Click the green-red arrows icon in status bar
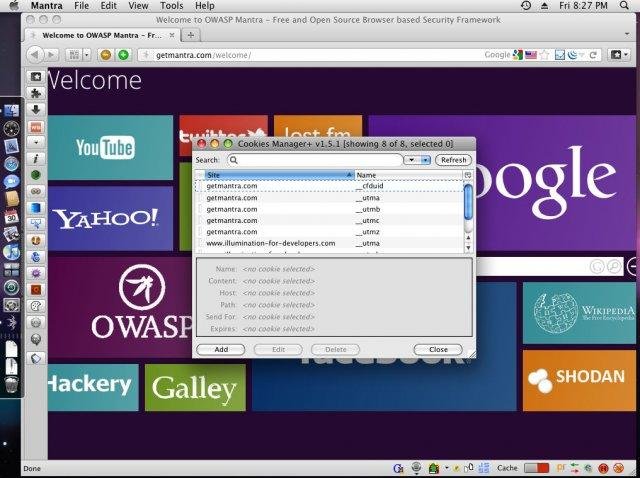Image resolution: width=640 pixels, height=478 pixels. (x=575, y=468)
